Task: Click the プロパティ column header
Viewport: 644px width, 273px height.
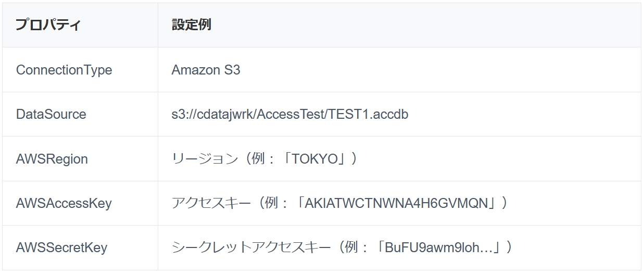Action: point(48,25)
